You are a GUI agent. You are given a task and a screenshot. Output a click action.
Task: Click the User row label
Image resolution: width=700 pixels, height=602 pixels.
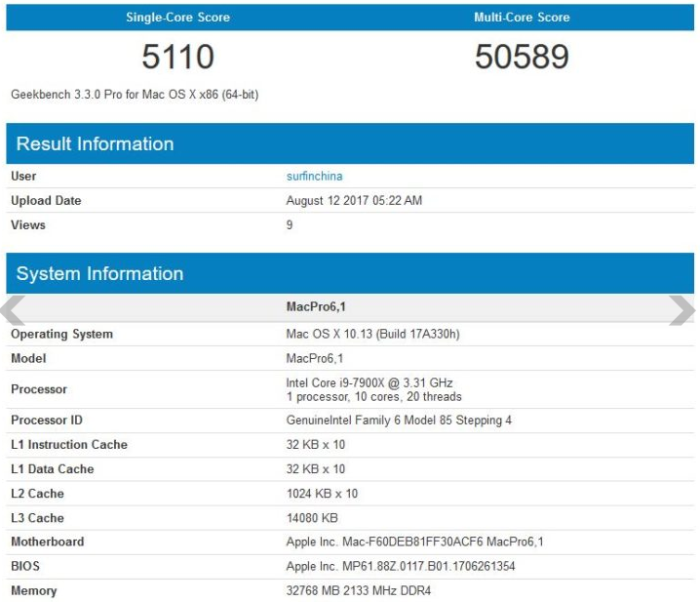tap(23, 176)
